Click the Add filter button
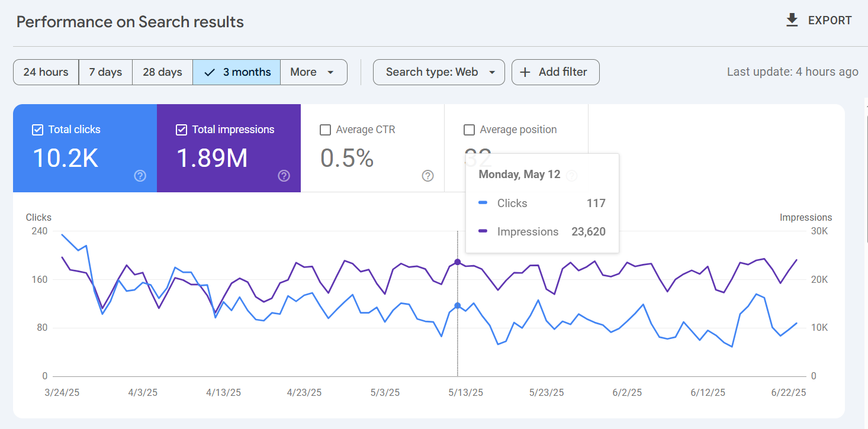Image resolution: width=868 pixels, height=429 pixels. pyautogui.click(x=555, y=72)
